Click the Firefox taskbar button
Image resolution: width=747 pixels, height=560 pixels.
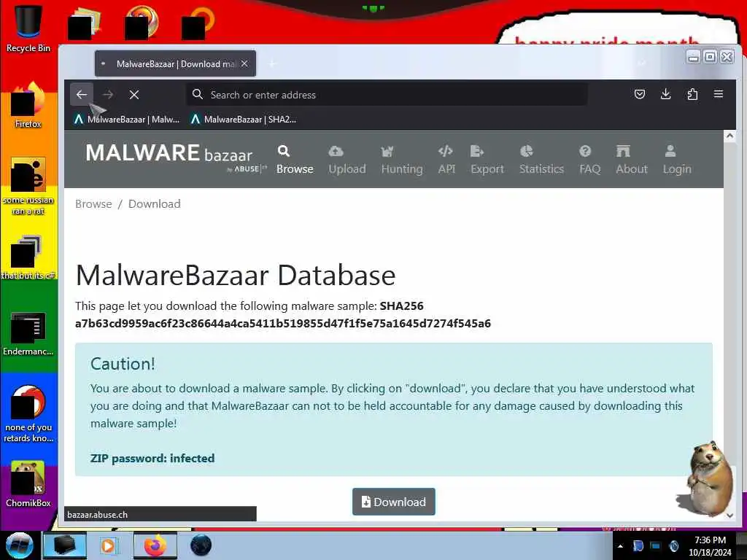tap(155, 545)
